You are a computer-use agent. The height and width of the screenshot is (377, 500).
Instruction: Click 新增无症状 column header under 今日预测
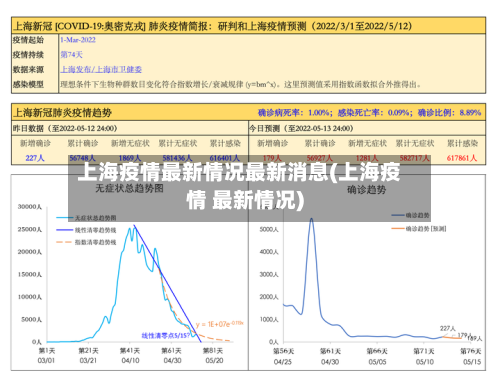tap(367, 143)
